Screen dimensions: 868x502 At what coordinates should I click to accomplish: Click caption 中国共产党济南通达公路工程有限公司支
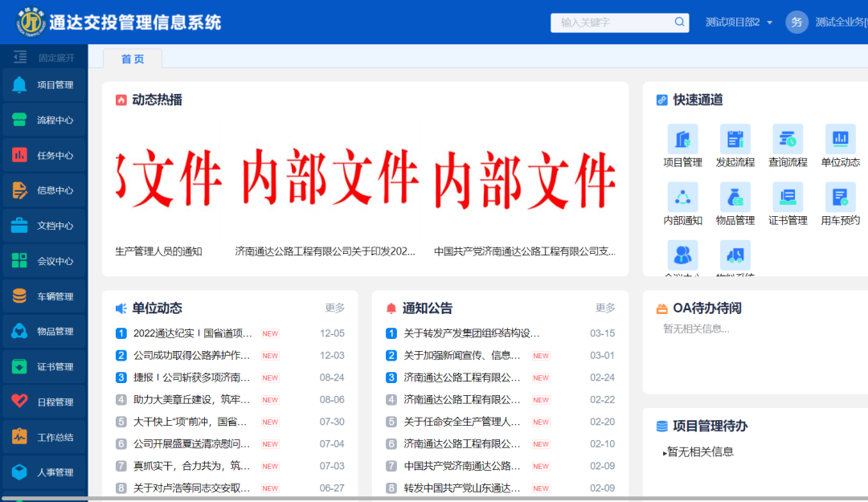click(524, 251)
